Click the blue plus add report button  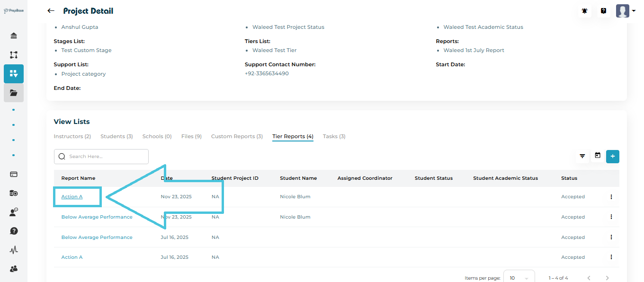click(613, 156)
